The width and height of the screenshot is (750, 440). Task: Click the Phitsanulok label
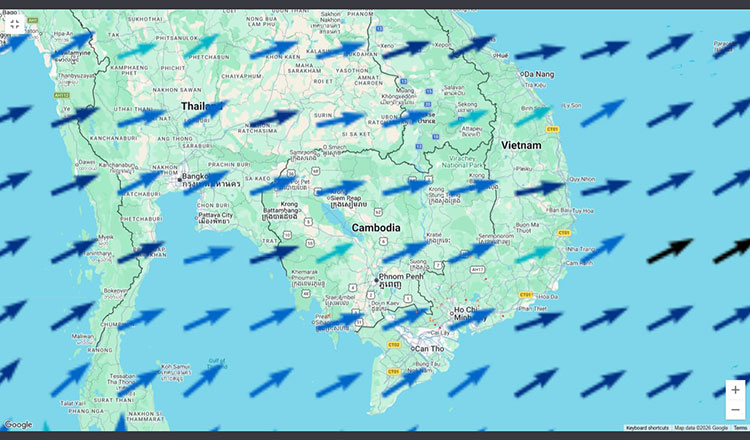(x=176, y=38)
